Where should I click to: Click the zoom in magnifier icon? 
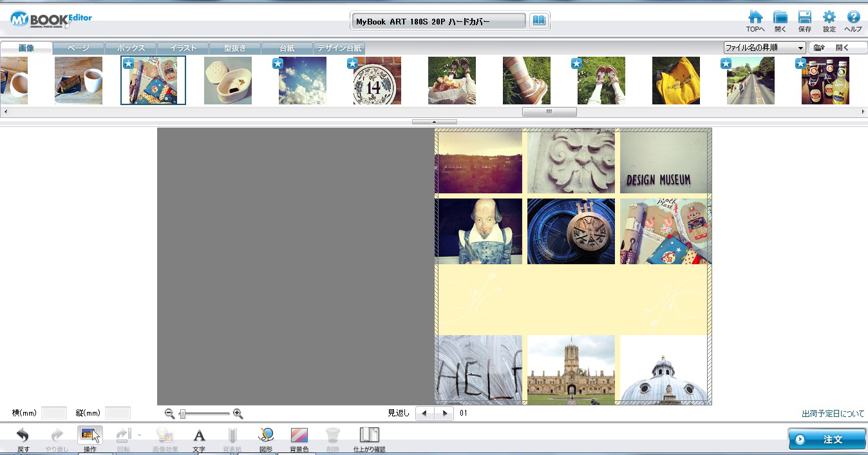[238, 414]
